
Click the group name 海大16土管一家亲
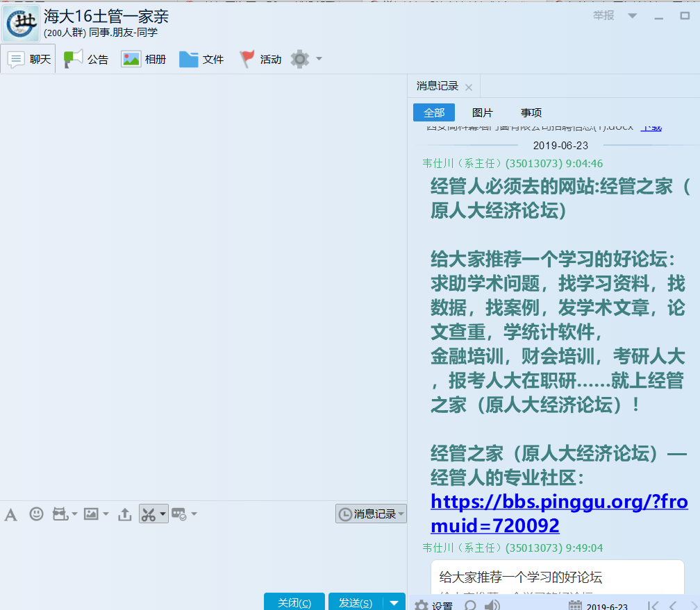(x=106, y=17)
